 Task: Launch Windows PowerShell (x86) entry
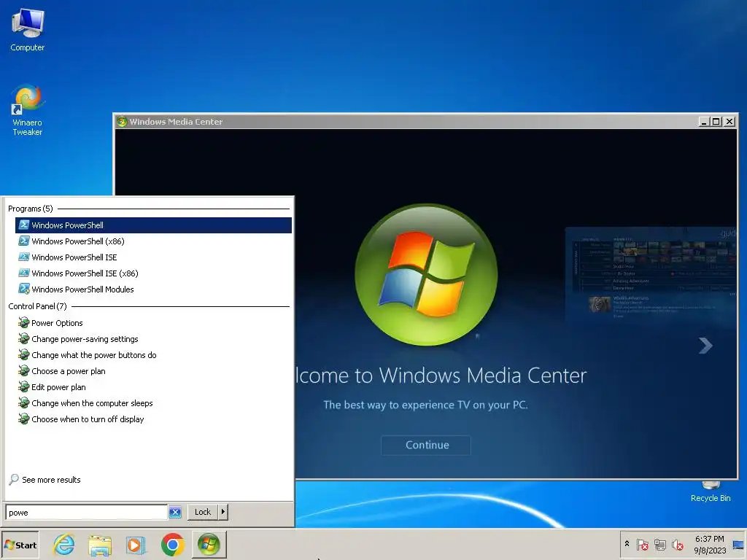click(153, 241)
